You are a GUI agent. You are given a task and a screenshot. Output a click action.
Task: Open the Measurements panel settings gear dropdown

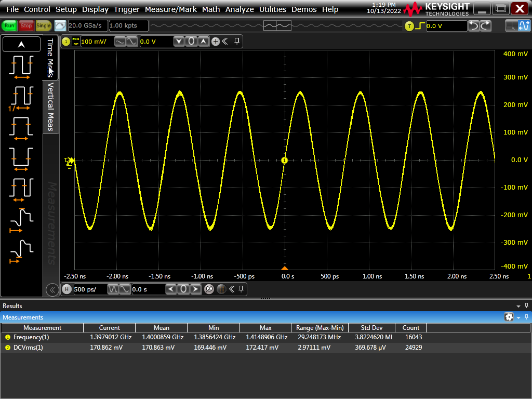click(x=509, y=317)
